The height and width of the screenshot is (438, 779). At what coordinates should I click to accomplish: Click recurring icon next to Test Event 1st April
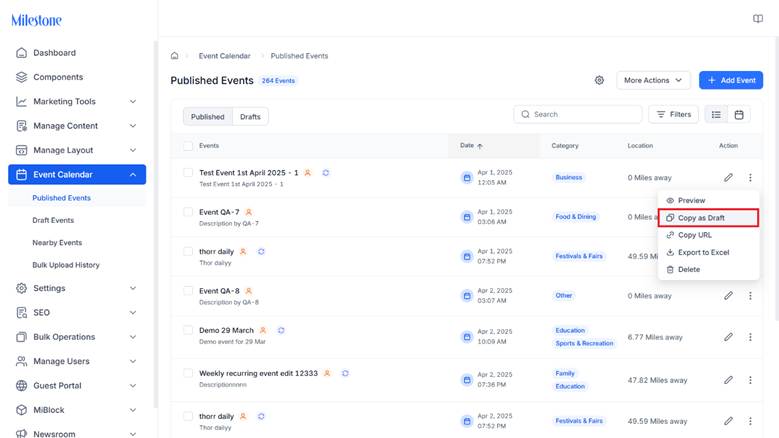click(325, 173)
